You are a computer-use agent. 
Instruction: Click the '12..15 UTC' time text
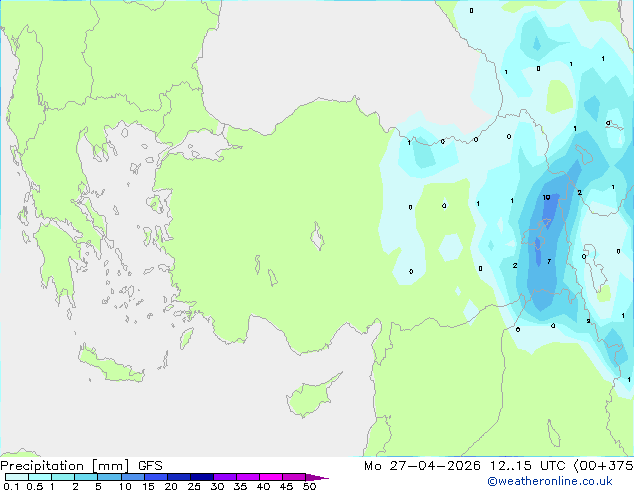[x=527, y=466]
